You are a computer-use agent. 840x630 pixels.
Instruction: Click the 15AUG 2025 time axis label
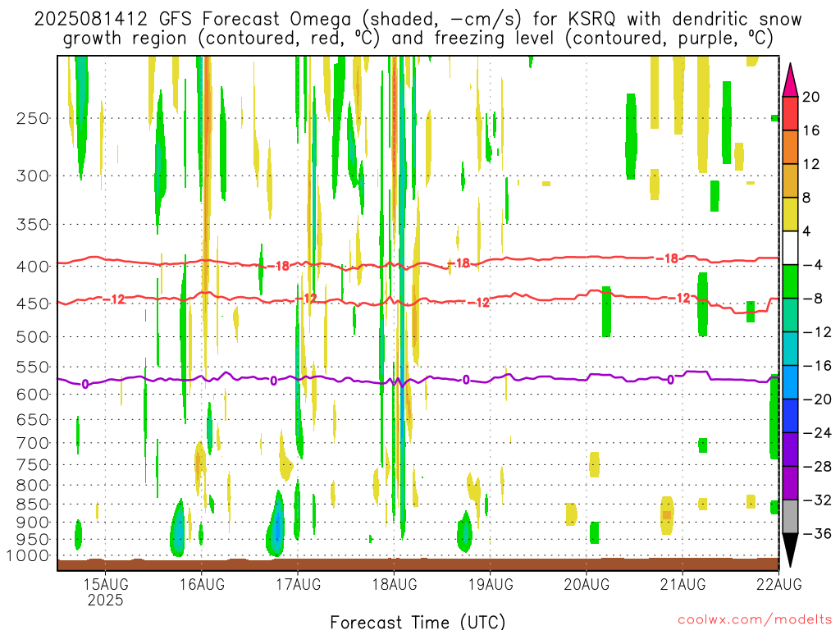click(x=106, y=592)
